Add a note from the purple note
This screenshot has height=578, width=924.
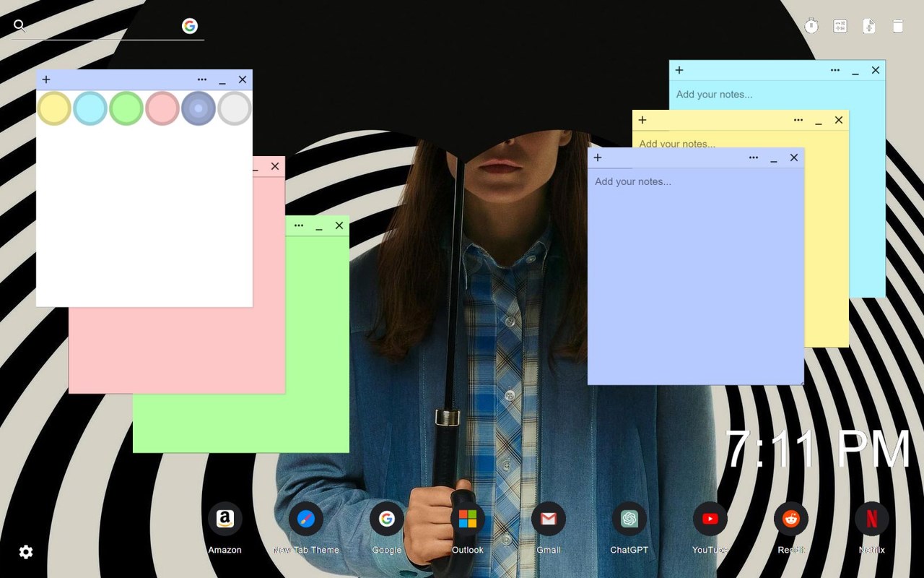point(598,158)
